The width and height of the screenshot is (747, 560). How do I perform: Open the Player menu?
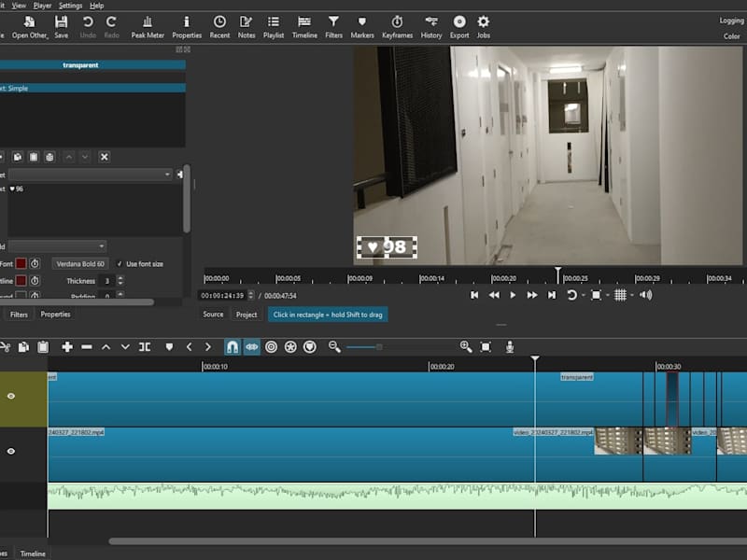coord(42,6)
